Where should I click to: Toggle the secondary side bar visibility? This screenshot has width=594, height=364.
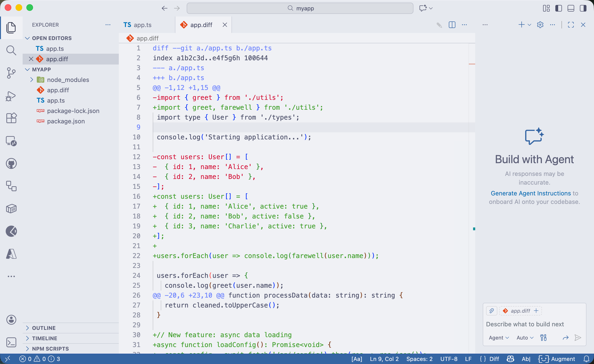(x=583, y=8)
